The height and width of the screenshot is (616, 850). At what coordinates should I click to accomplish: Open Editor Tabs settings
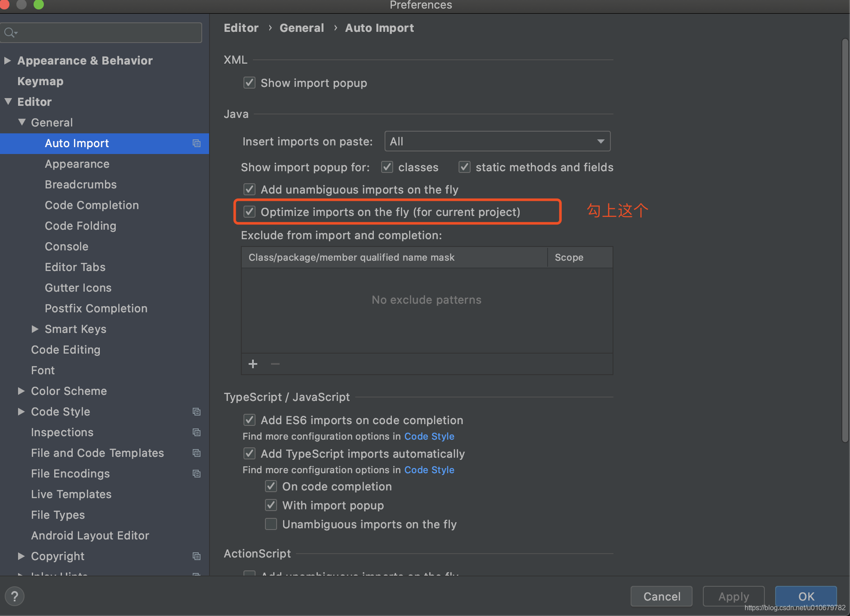pos(75,267)
